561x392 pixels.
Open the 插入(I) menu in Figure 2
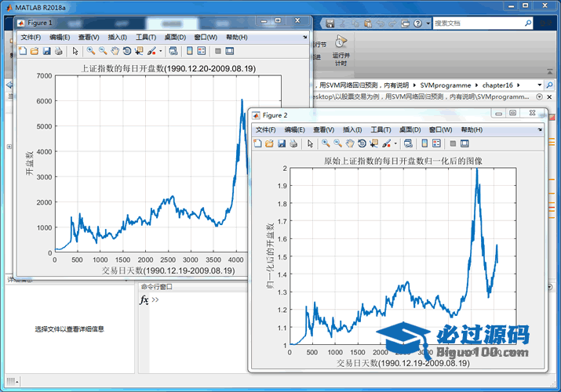(x=352, y=129)
